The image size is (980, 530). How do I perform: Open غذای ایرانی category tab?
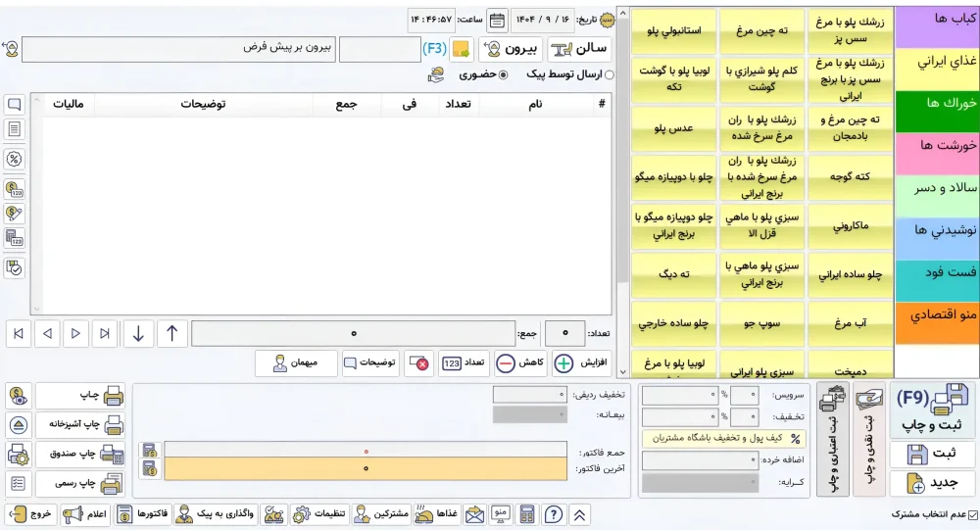pyautogui.click(x=938, y=70)
